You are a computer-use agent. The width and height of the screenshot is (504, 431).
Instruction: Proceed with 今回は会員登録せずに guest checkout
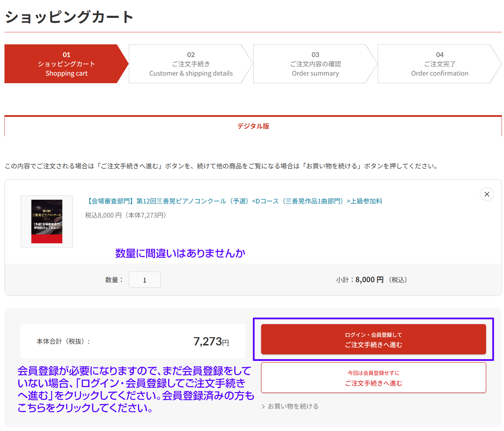373,378
